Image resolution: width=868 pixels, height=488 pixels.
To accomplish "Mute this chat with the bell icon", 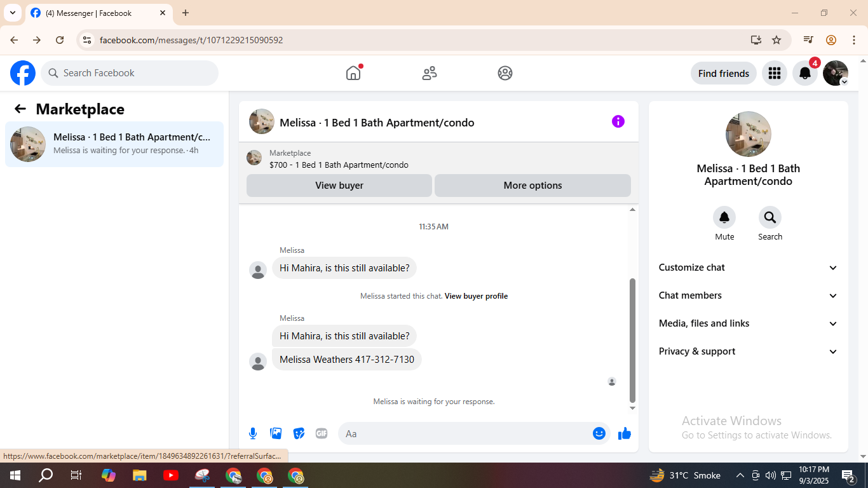I will [x=724, y=218].
